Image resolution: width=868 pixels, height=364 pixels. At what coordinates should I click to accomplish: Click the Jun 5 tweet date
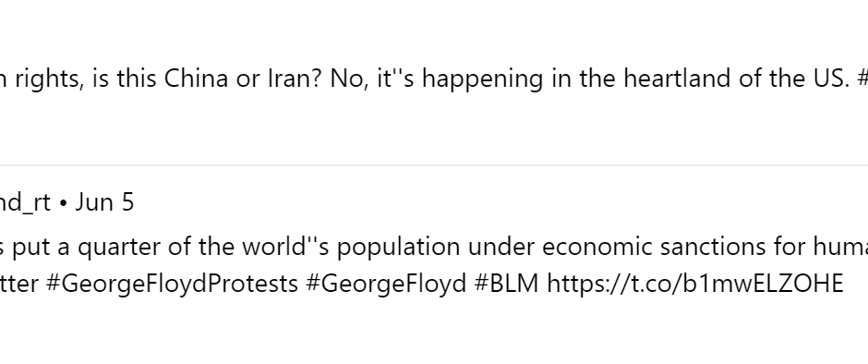click(x=104, y=201)
